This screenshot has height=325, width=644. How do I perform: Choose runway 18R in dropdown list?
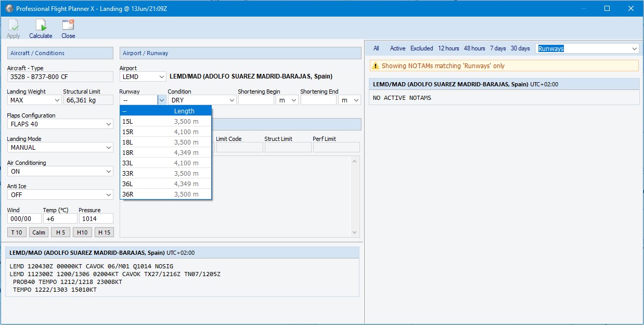pos(165,152)
